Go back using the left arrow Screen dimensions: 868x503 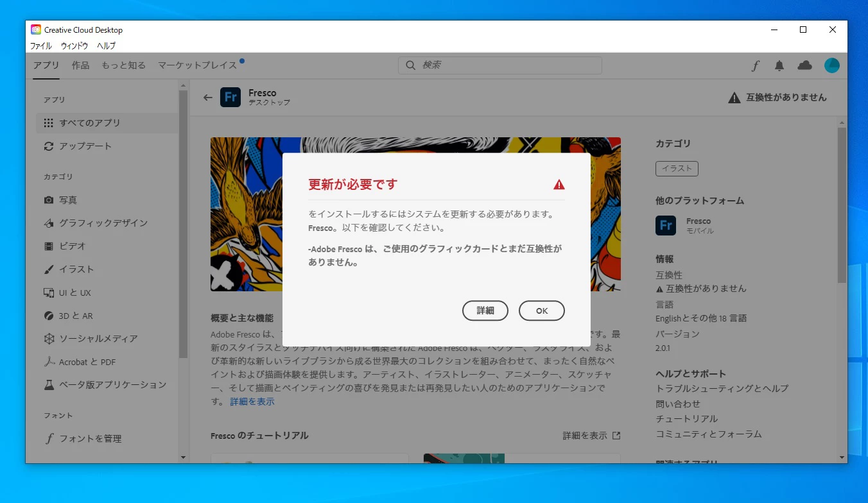pos(207,98)
